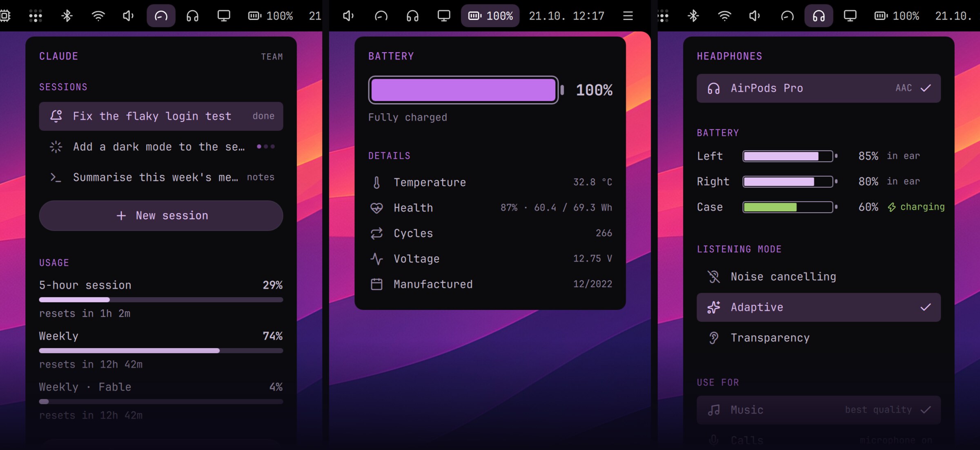Open the highlighted Claude gauge icon in the left bar
Image resolution: width=980 pixels, height=450 pixels.
coord(161,16)
